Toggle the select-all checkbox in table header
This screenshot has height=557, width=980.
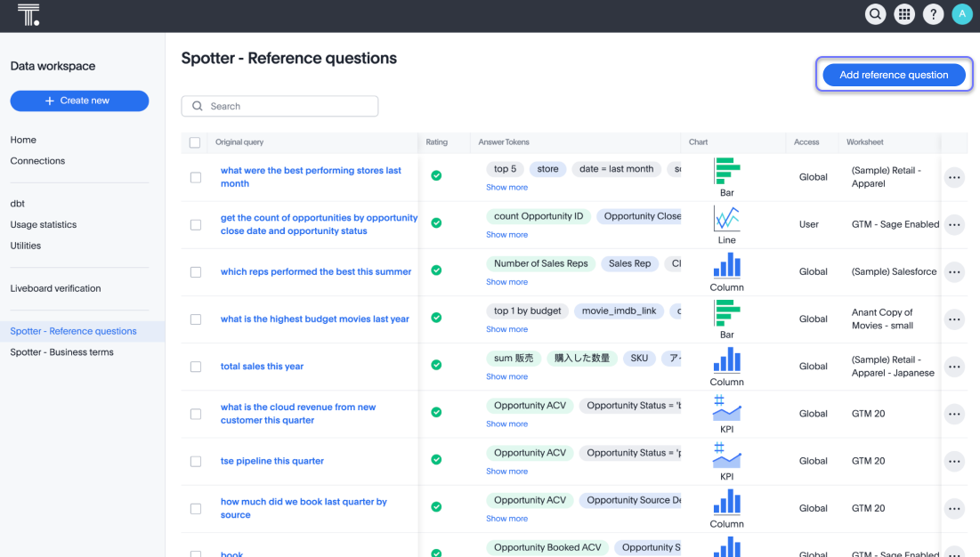point(195,142)
